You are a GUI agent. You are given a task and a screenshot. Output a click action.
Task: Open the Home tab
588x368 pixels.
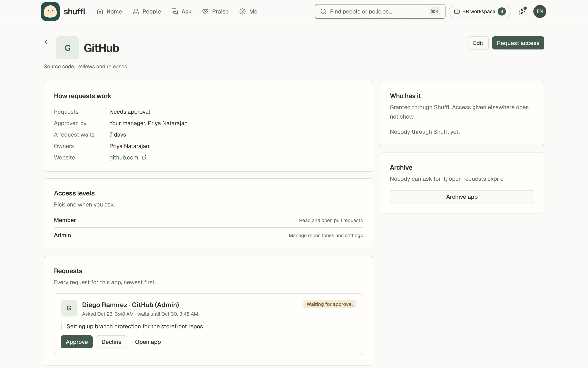[x=109, y=11]
